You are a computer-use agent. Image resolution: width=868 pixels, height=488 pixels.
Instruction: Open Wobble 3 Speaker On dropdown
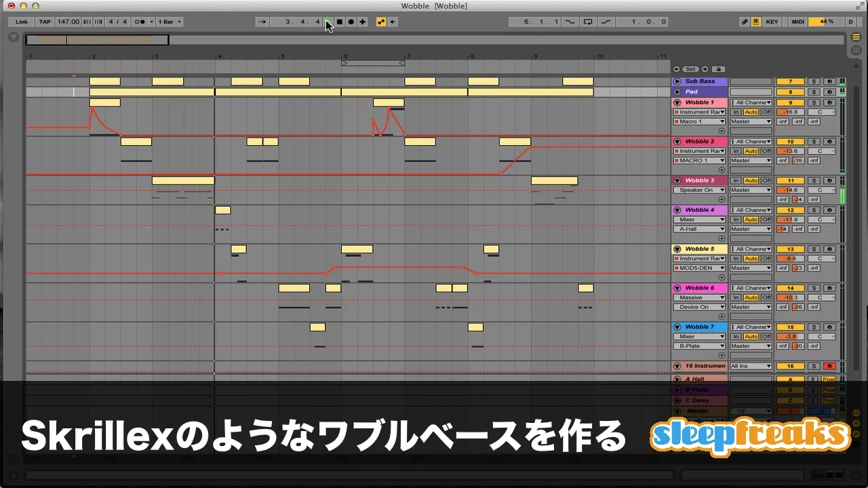coord(700,190)
